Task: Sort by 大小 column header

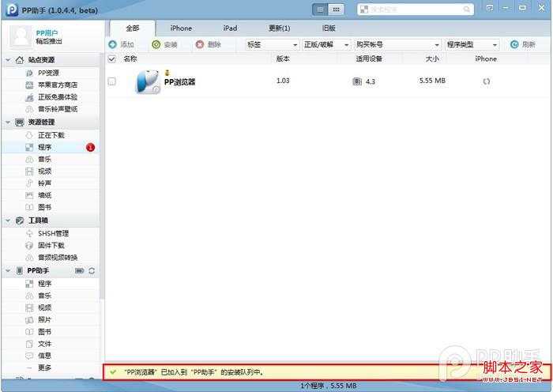Action: tap(432, 59)
